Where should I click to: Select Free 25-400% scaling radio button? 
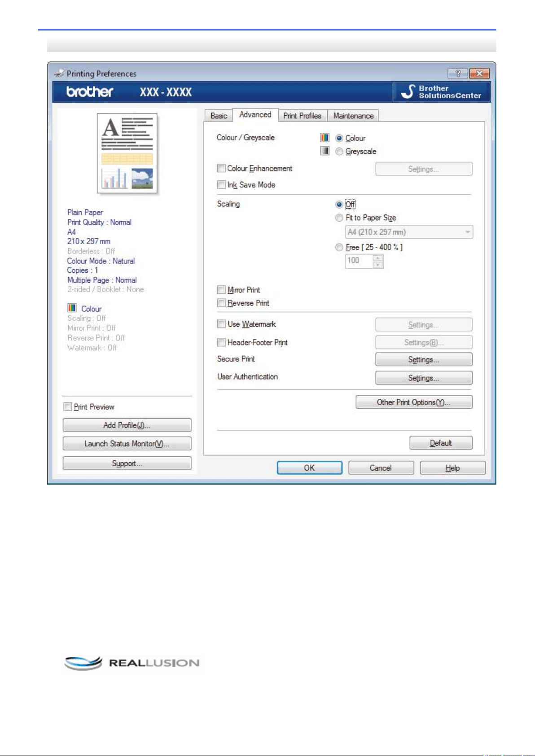(x=339, y=247)
